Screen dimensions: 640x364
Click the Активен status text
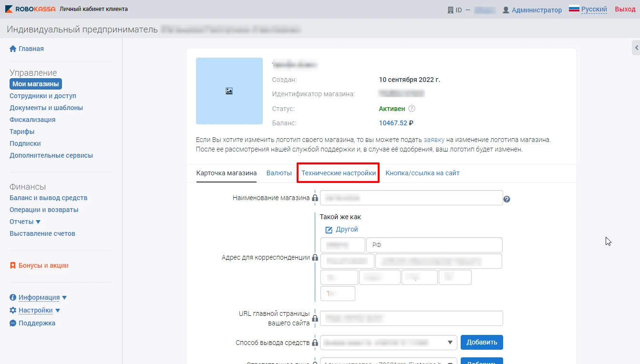392,109
